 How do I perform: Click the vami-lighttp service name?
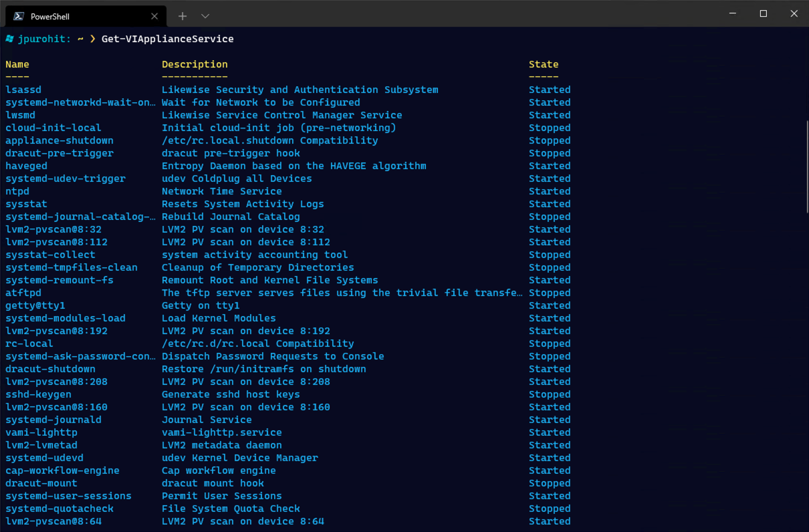(x=41, y=432)
